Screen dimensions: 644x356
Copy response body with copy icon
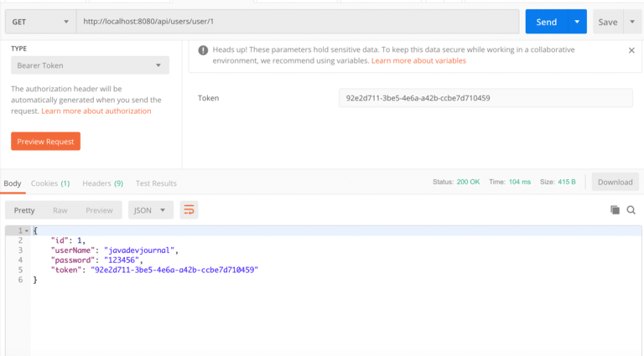pos(615,210)
